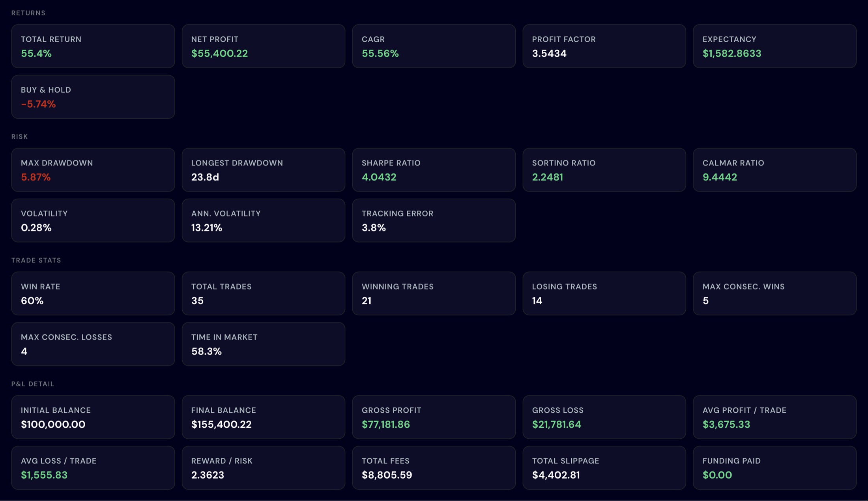This screenshot has width=868, height=501.
Task: Select the Total Trades value 35
Action: pos(197,301)
